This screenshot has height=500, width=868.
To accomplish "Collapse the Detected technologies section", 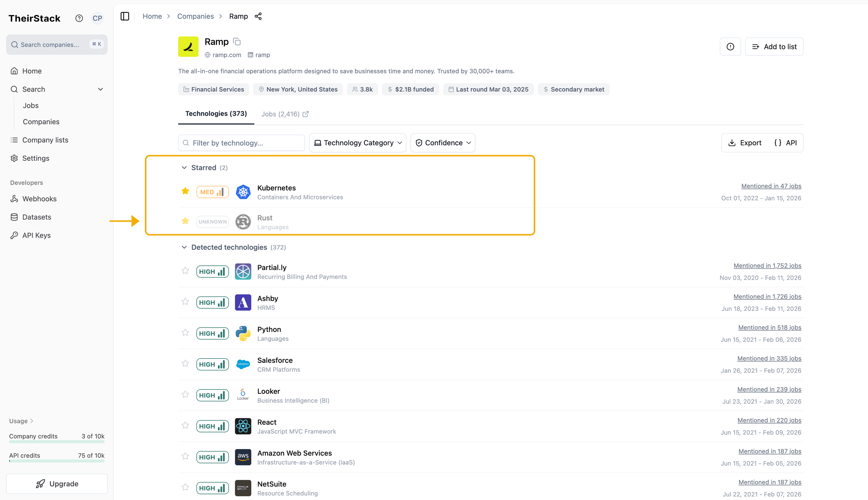I will (x=184, y=247).
